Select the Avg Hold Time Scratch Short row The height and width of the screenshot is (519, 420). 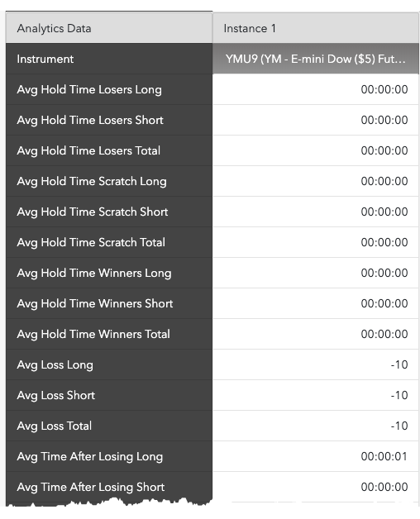point(212,212)
